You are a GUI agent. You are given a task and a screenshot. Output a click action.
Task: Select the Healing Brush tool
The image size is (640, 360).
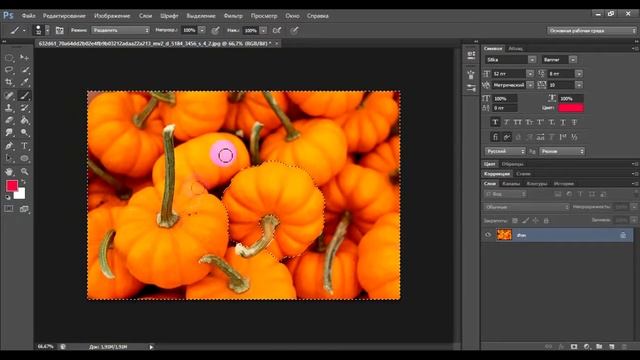click(9, 96)
